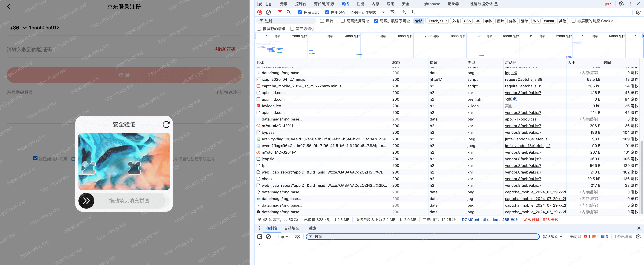Export HAR file with download icon
This screenshot has height=265, width=644.
point(413,12)
